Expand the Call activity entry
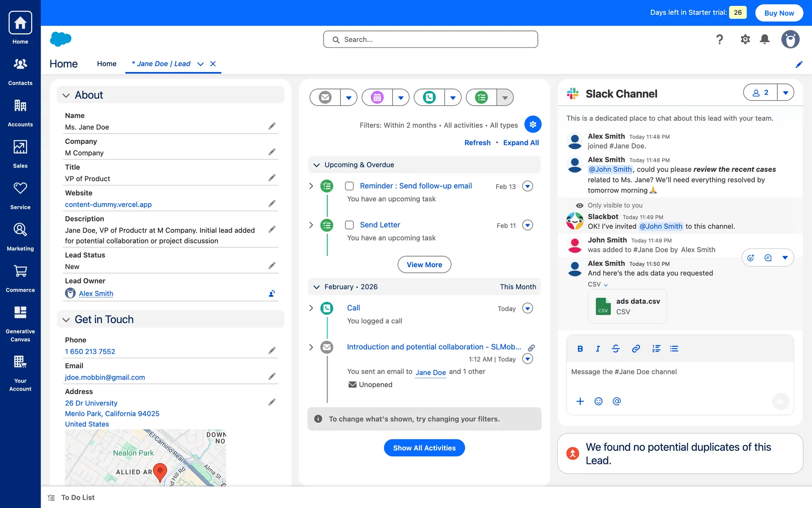 coord(311,308)
